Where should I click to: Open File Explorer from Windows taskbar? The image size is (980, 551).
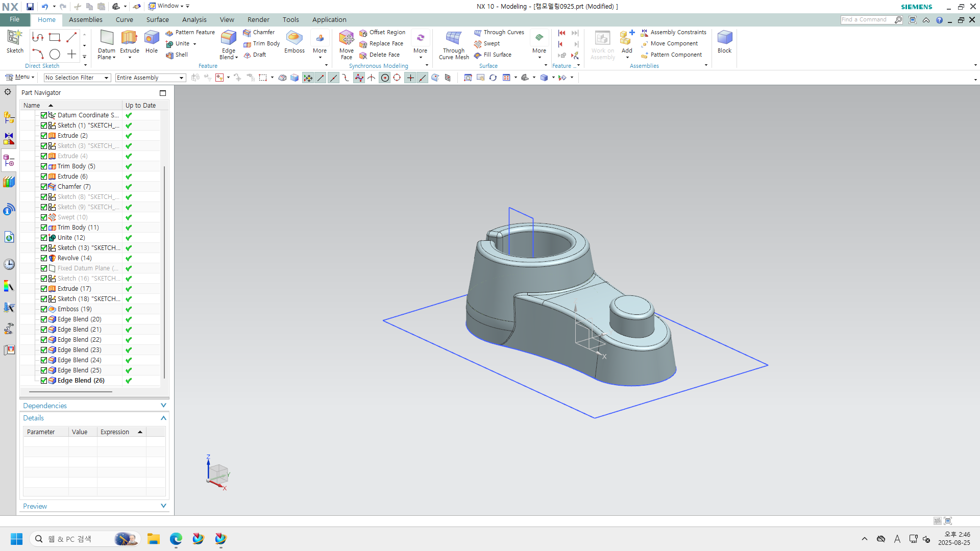154,539
